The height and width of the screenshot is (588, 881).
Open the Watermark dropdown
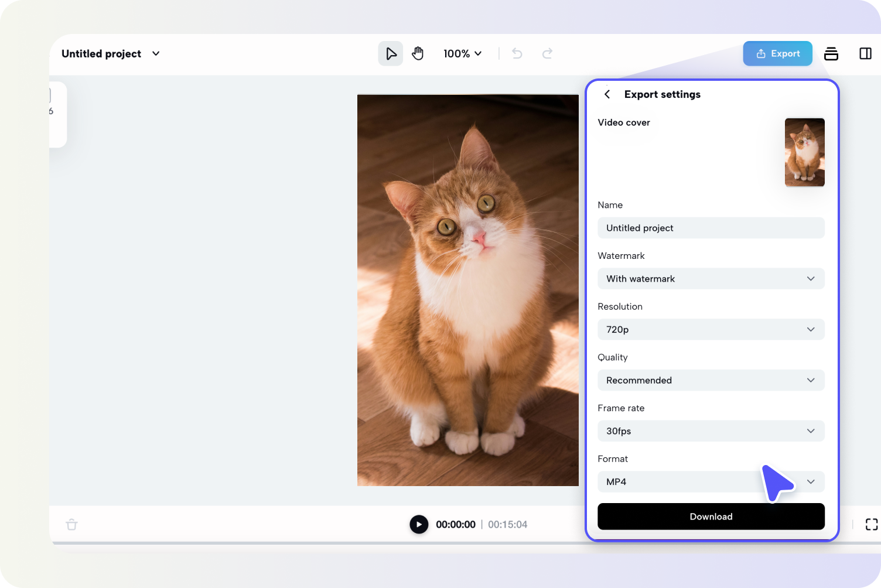point(711,279)
